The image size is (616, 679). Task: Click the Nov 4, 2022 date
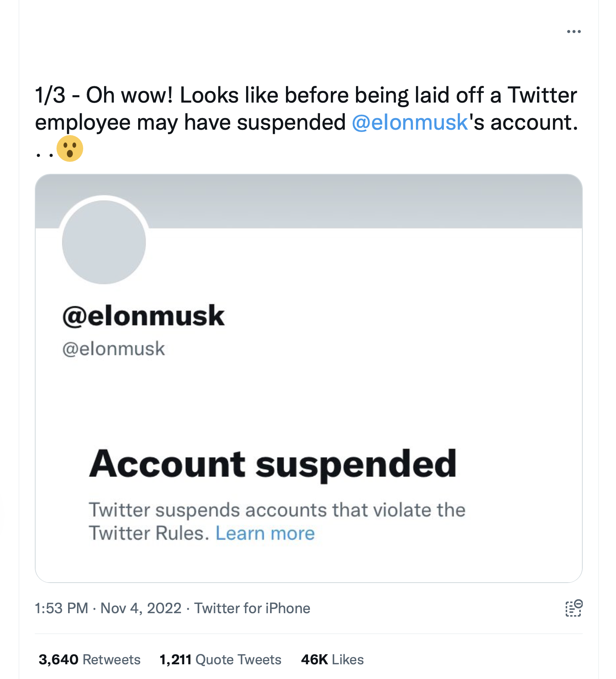click(x=141, y=608)
